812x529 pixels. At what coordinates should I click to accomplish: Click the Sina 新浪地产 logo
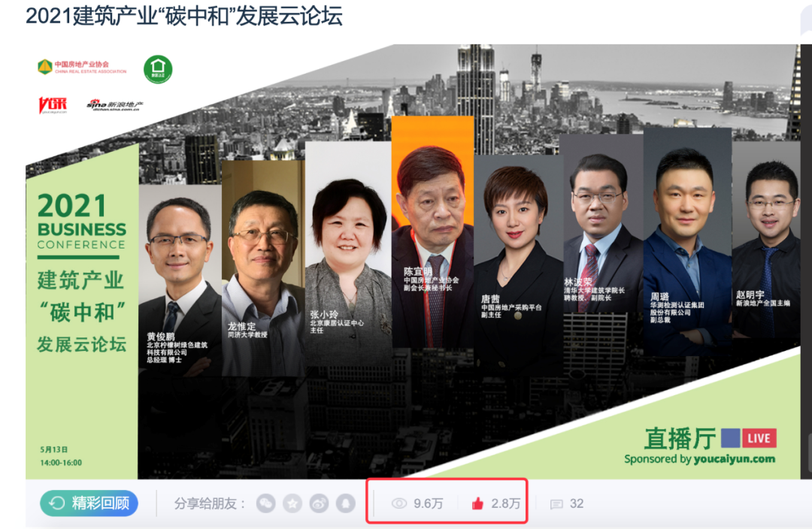[115, 105]
